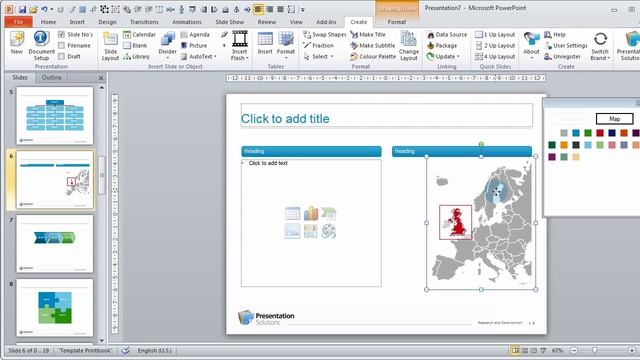Click Unregister

[x=562, y=57]
